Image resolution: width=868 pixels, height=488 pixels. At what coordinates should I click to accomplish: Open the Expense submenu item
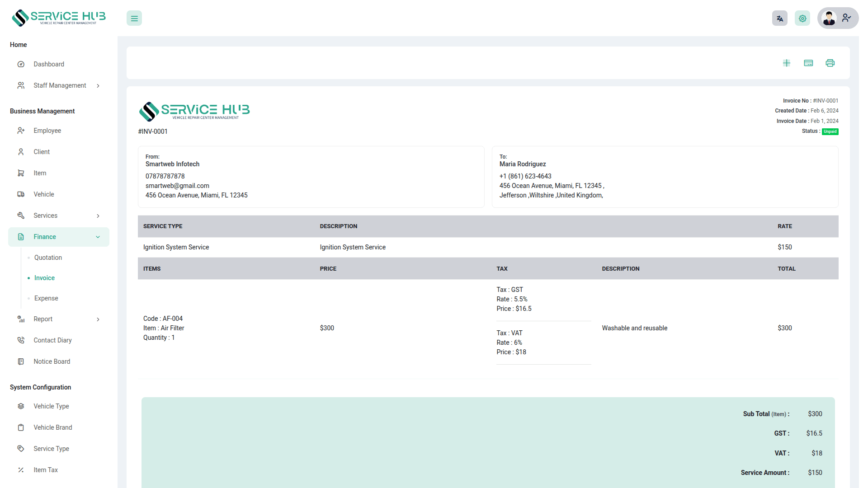tap(46, 298)
